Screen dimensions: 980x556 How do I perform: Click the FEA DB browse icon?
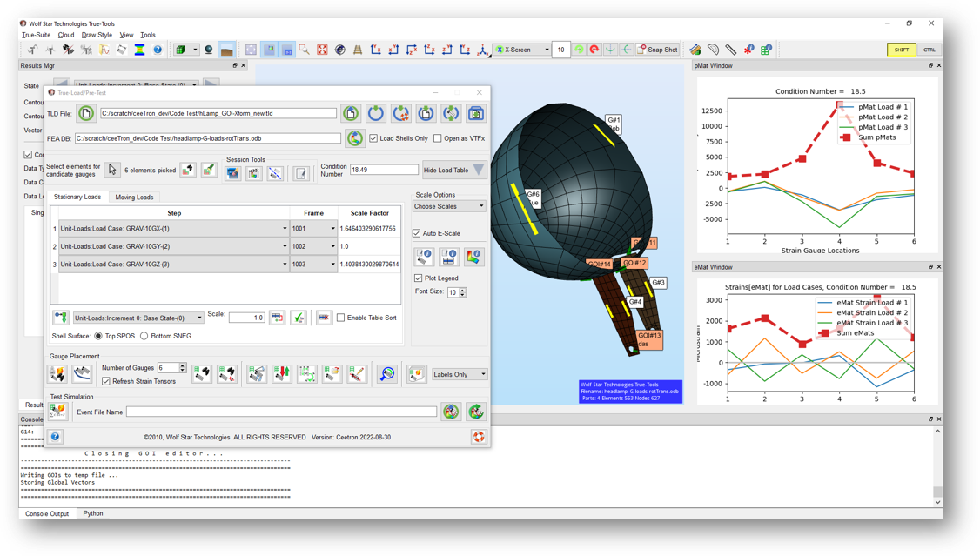pos(355,138)
